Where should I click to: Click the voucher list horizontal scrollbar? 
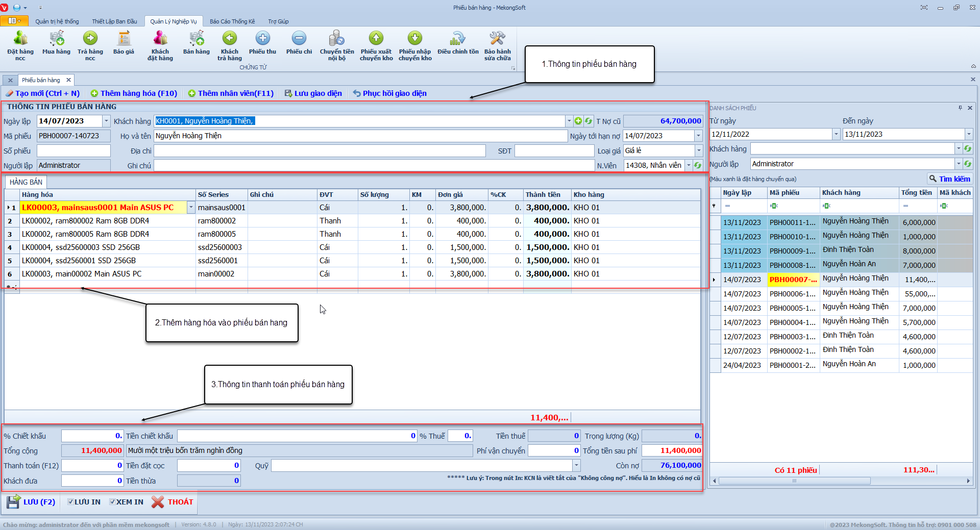[x=794, y=481]
